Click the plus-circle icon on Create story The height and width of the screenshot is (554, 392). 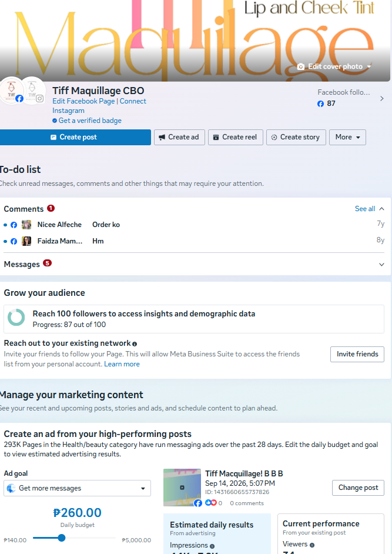pos(274,137)
